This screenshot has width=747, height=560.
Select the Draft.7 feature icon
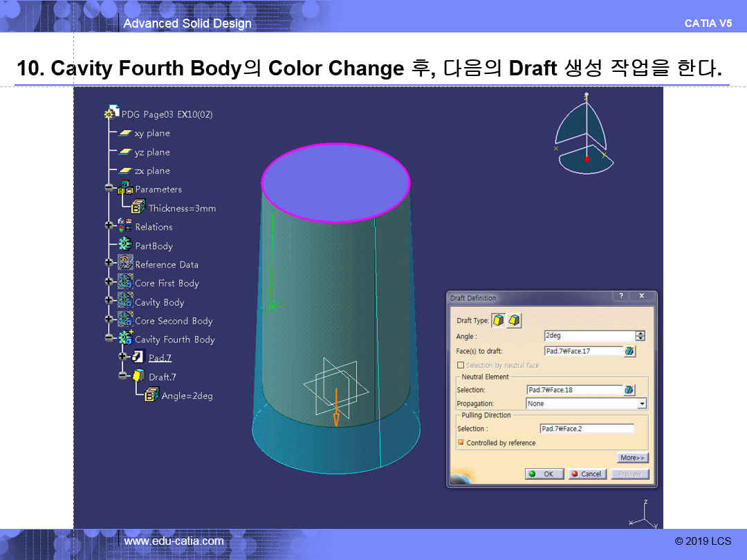[x=138, y=376]
